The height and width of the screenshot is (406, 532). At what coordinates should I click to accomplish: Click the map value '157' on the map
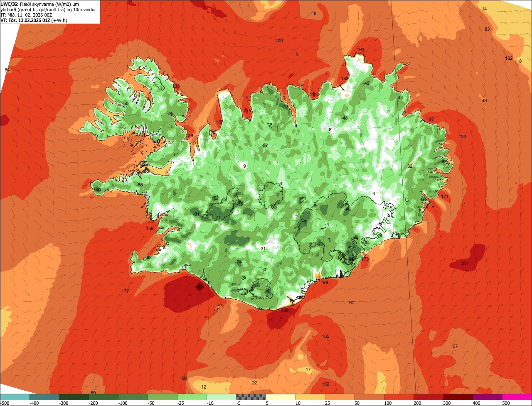tap(219, 122)
